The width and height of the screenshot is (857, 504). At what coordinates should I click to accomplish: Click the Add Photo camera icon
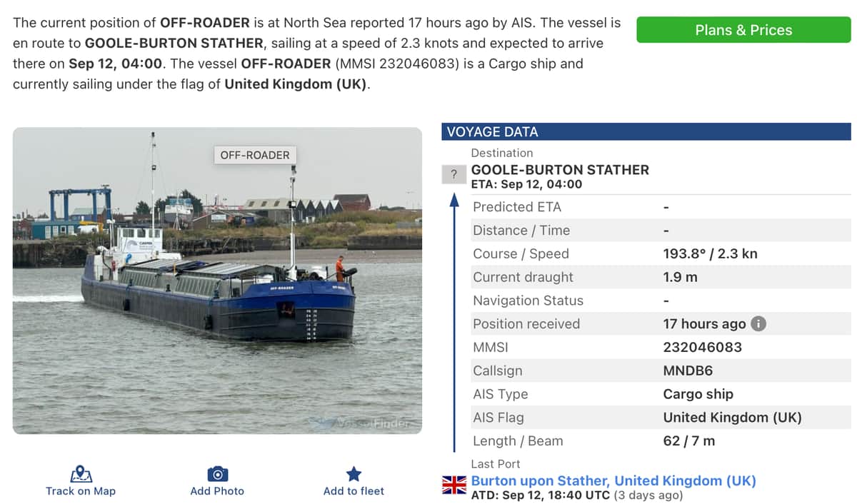217,474
